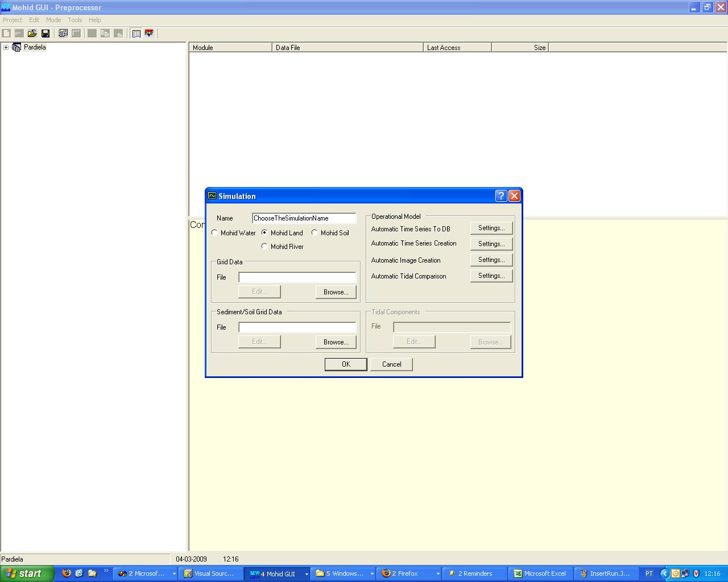The width and height of the screenshot is (728, 582).
Task: Open the Project menu
Action: [x=13, y=20]
